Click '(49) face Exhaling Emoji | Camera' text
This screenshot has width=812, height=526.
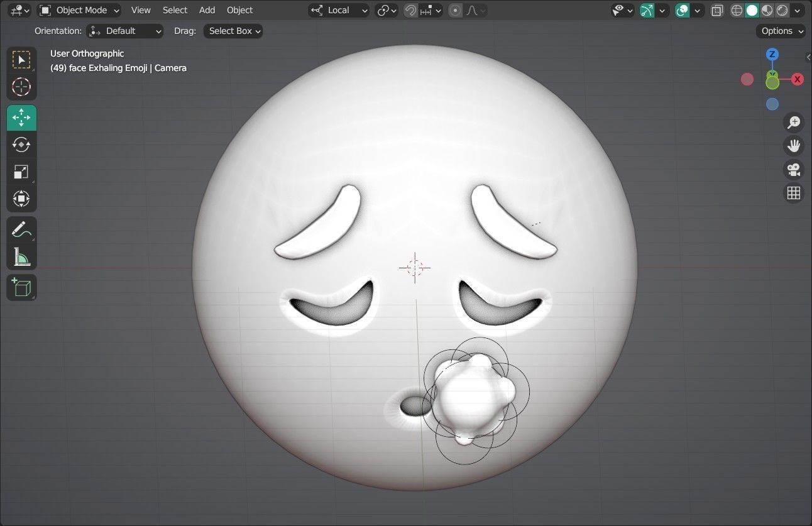pos(118,68)
